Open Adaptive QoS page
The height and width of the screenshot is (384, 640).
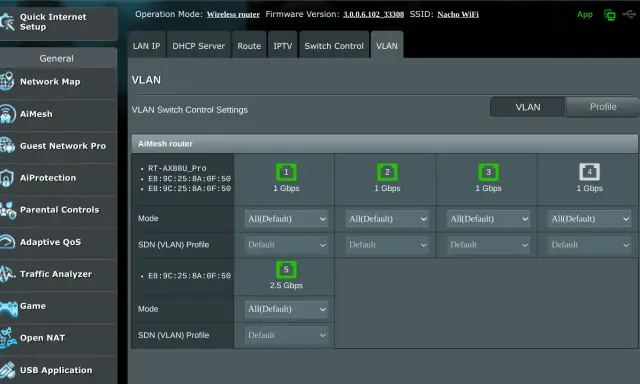pos(58,242)
